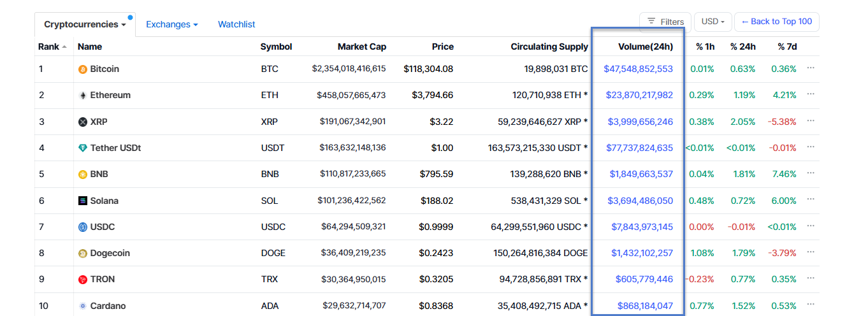Open the more options ellipsis for USDC
The height and width of the screenshot is (316, 868).
(x=811, y=225)
